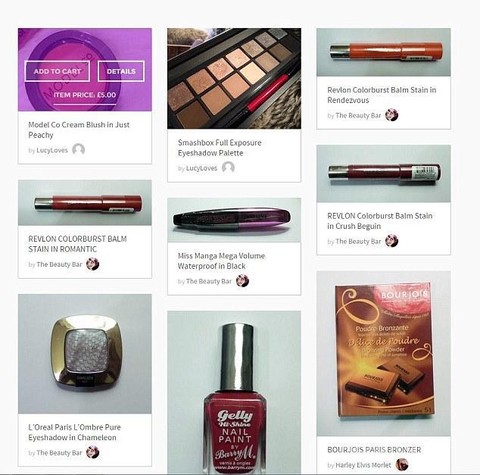This screenshot has height=475, width=480.
Task: Open Smashbox Full Exposure Eyeshadow Palette title
Action: click(x=220, y=148)
